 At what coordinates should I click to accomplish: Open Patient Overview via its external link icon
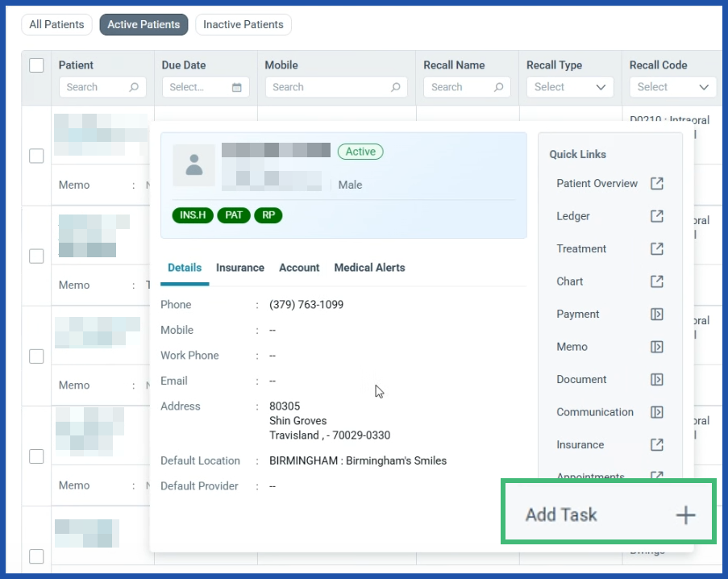point(656,184)
